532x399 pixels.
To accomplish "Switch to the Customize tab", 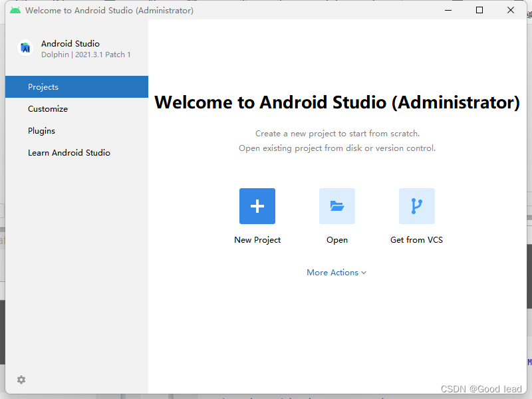I will (x=76, y=109).
